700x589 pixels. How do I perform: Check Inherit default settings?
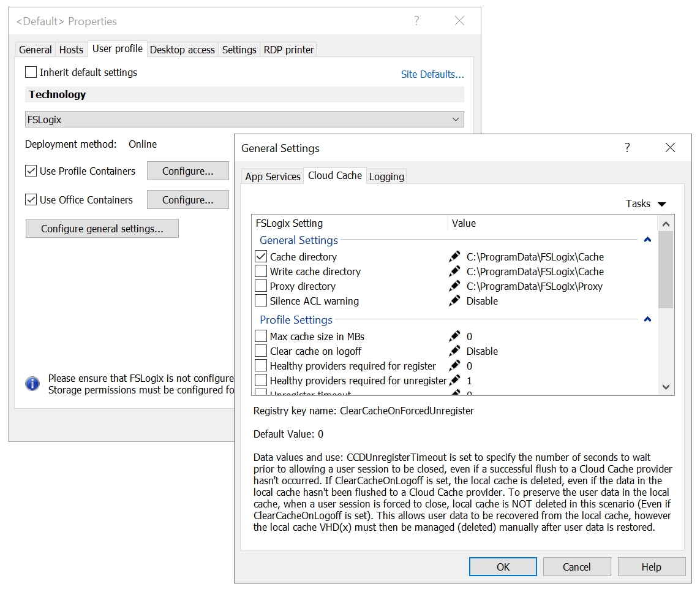(31, 72)
